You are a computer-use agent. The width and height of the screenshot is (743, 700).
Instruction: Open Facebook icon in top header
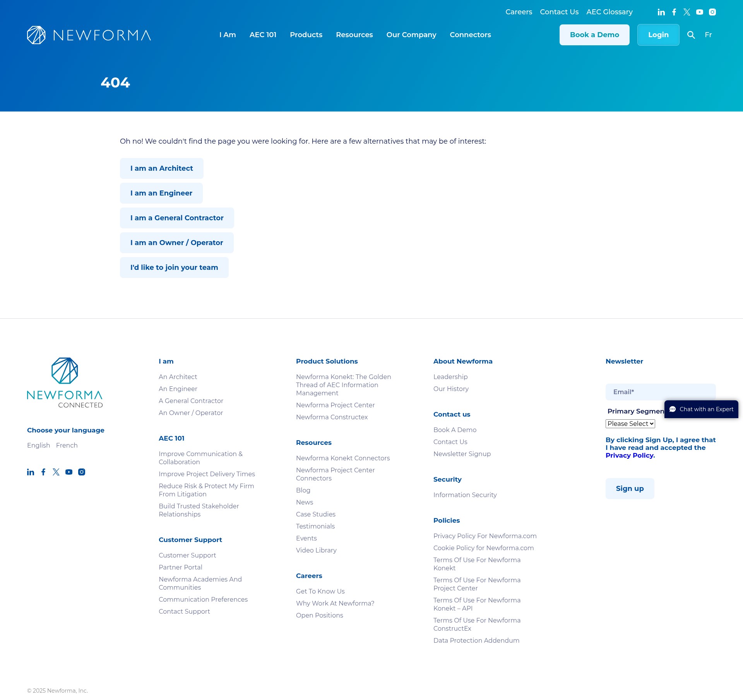coord(674,12)
